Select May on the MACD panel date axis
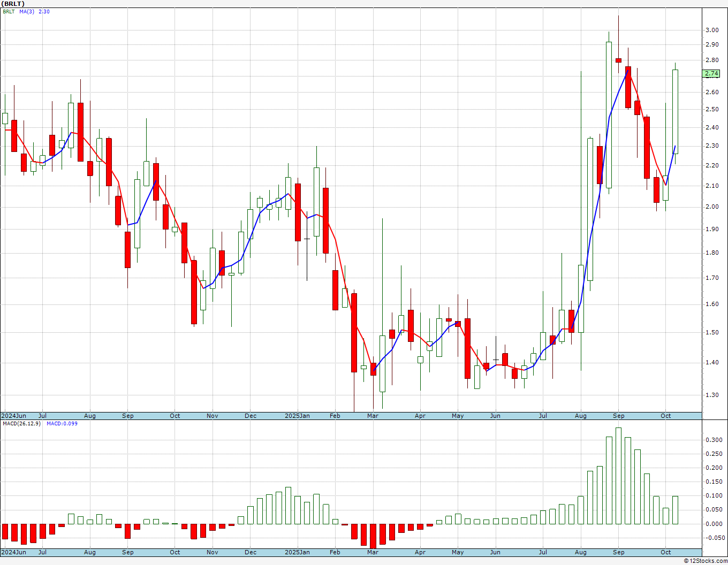 tap(458, 552)
